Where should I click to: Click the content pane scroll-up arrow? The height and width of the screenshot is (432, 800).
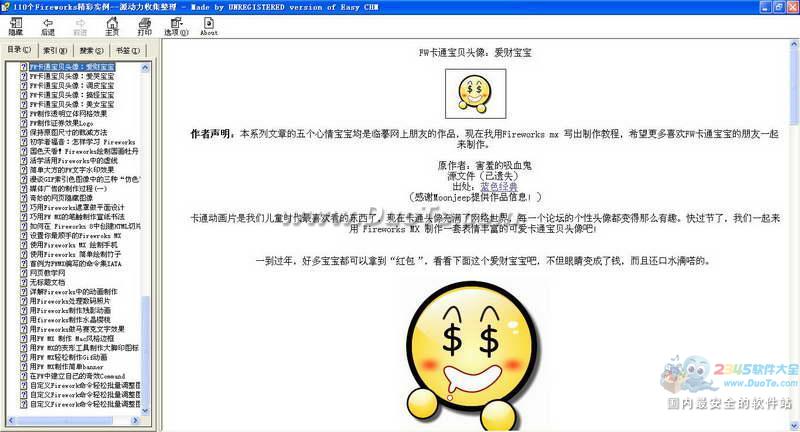pyautogui.click(x=794, y=44)
